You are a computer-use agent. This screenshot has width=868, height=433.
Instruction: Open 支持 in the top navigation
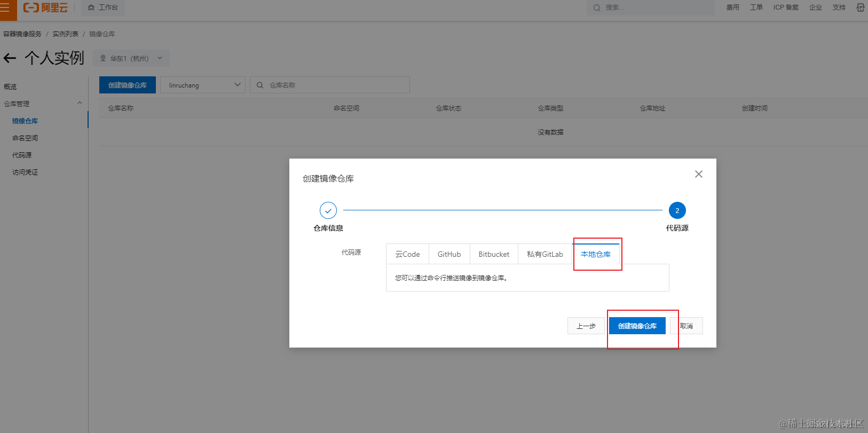tap(839, 7)
